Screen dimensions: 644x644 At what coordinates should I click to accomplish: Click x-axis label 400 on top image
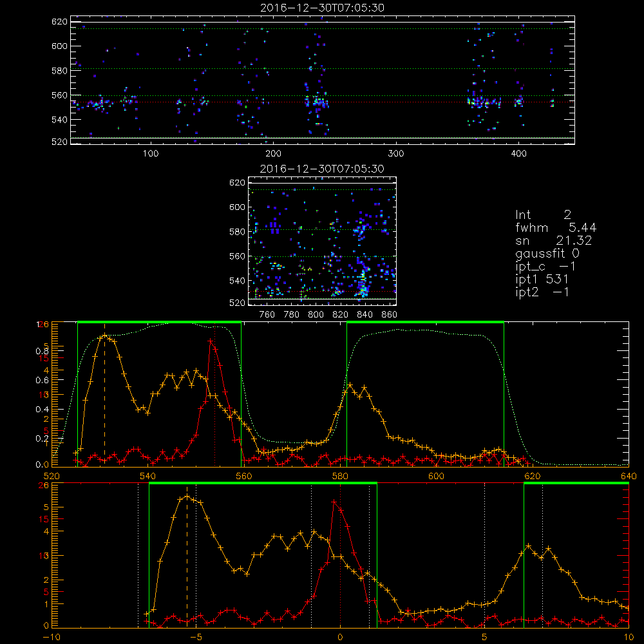[518, 154]
